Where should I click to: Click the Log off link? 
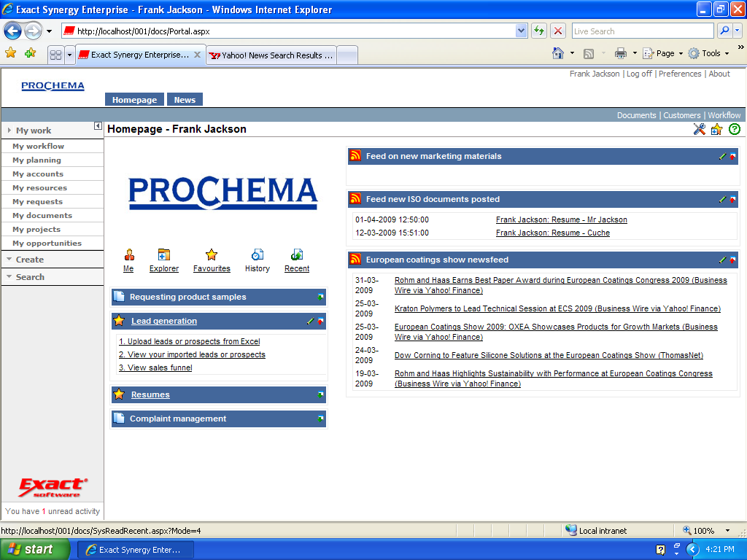point(639,74)
